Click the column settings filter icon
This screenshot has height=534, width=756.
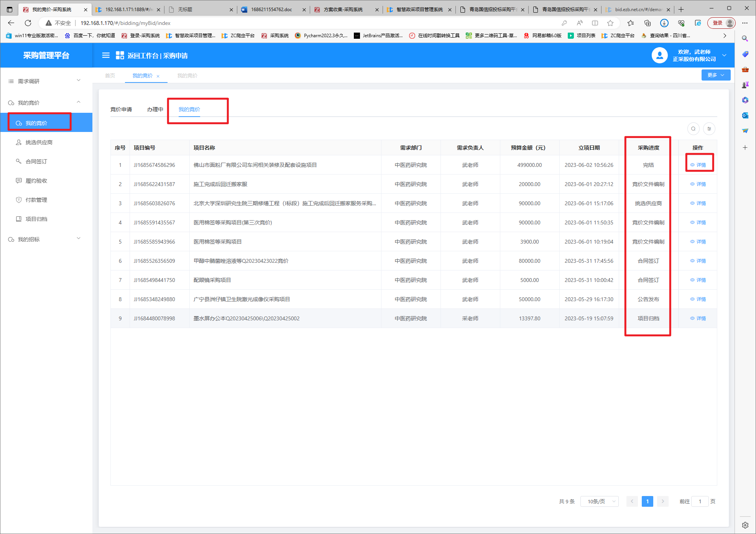pos(709,129)
